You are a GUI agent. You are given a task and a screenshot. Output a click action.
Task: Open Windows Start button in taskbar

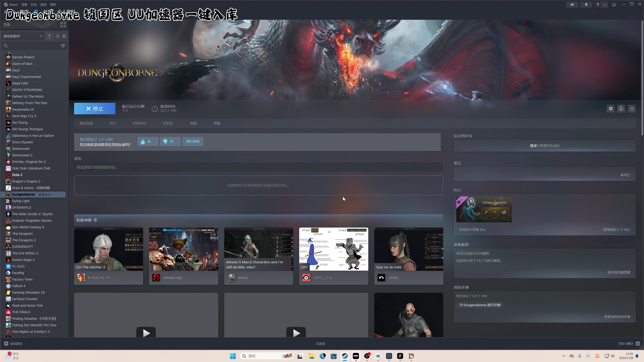point(233,356)
